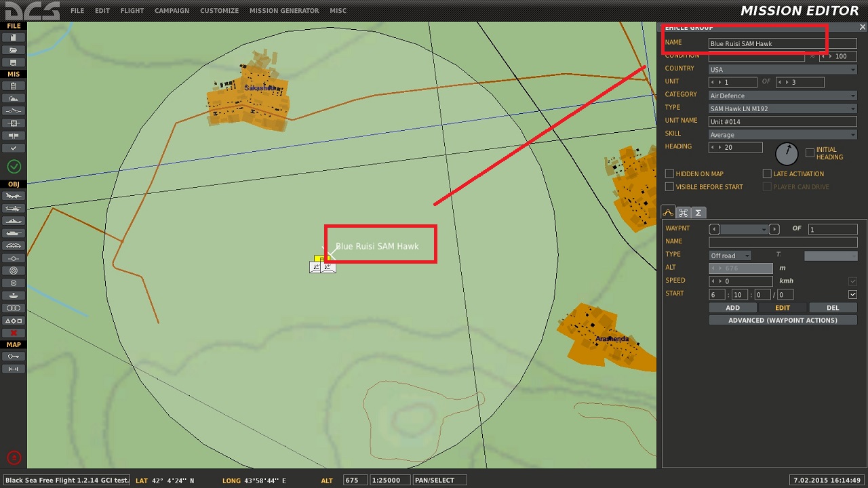Switch to the route waypoints tab
Image resolution: width=868 pixels, height=488 pixels.
pos(669,213)
